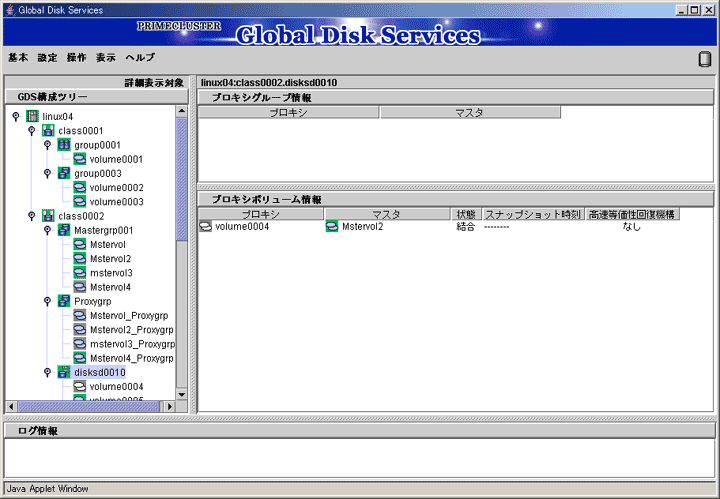Click the mstervol3 volume icon

[x=79, y=273]
